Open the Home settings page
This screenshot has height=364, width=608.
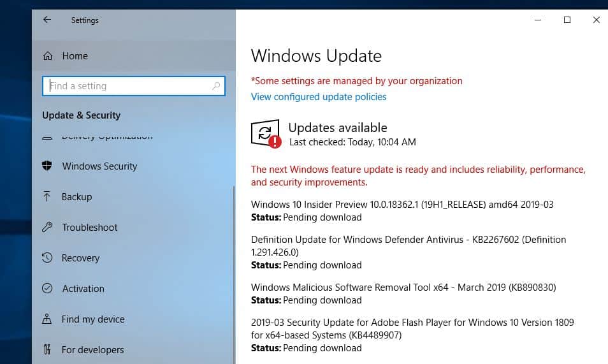click(134, 56)
